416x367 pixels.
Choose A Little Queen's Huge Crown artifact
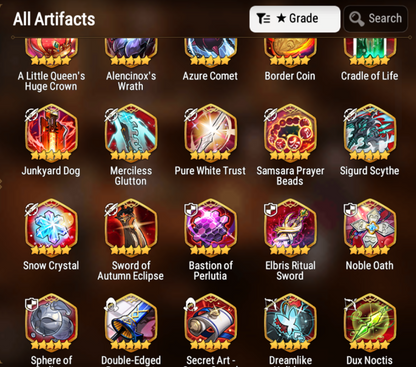pyautogui.click(x=51, y=53)
